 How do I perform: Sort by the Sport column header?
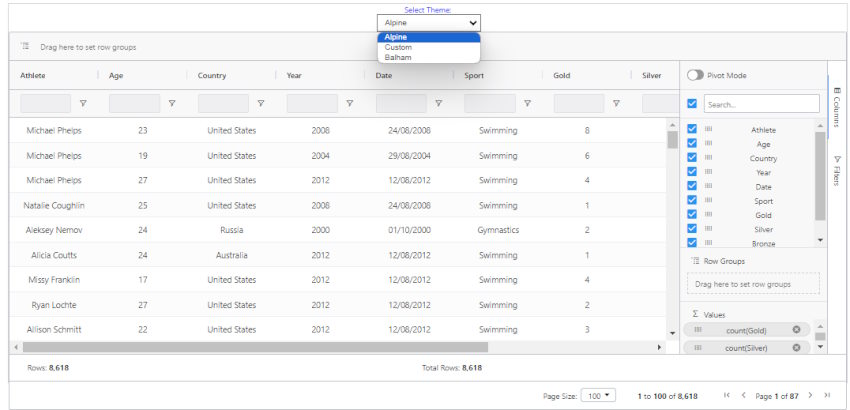474,75
